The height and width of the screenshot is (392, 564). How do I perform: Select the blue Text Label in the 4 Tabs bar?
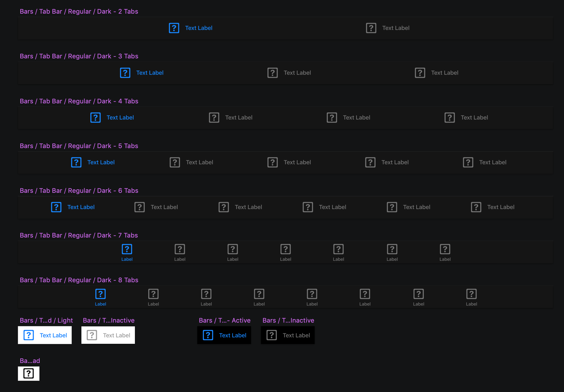click(x=120, y=118)
